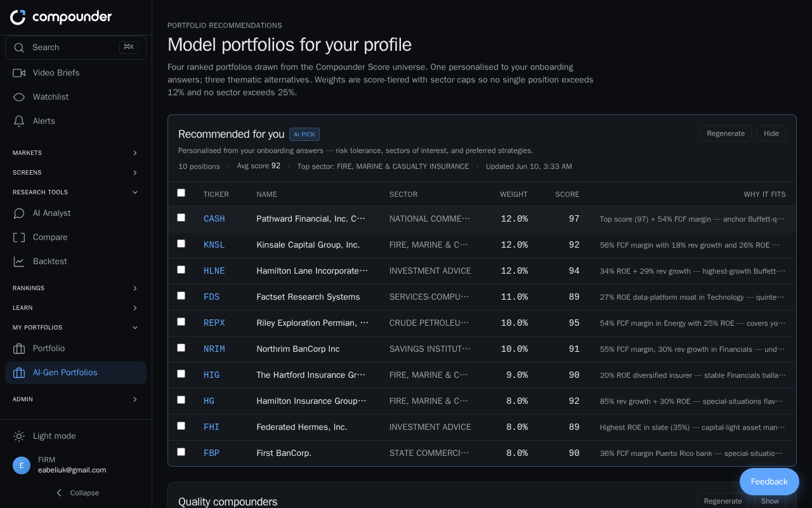
Task: Check the FBP row checkbox
Action: [181, 452]
